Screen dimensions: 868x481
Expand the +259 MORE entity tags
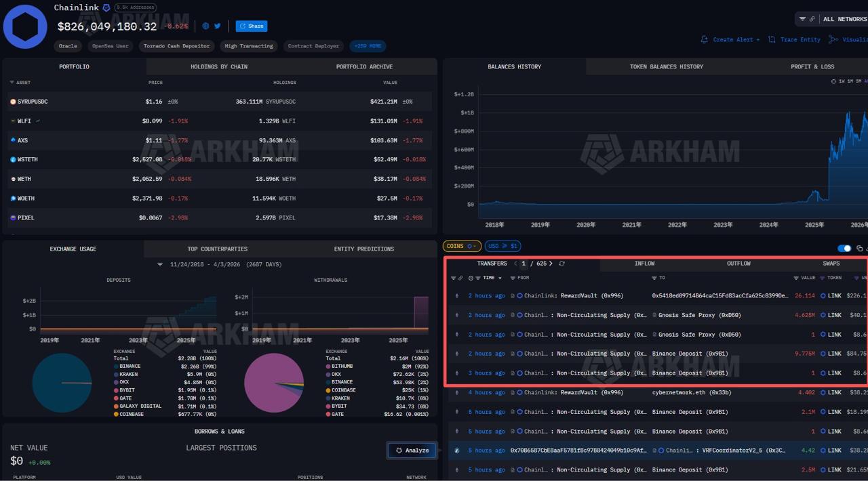pyautogui.click(x=367, y=46)
